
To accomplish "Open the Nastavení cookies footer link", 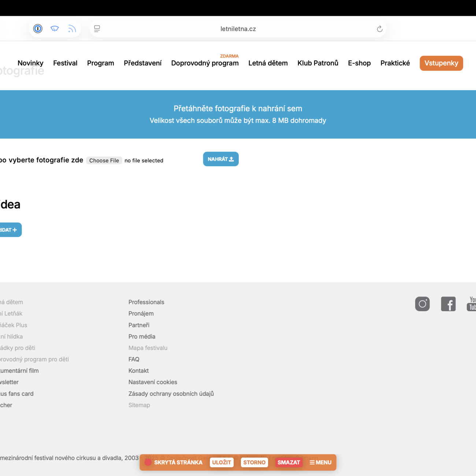I will (153, 382).
